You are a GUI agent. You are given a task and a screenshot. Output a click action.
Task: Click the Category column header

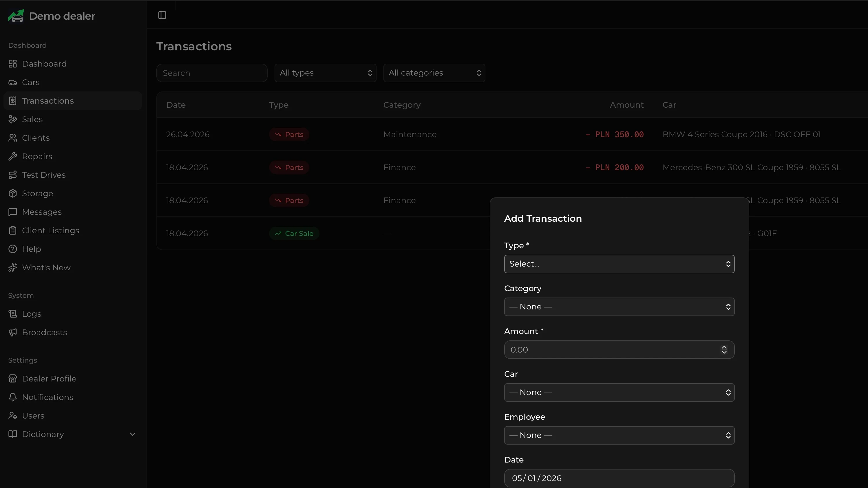pos(402,105)
